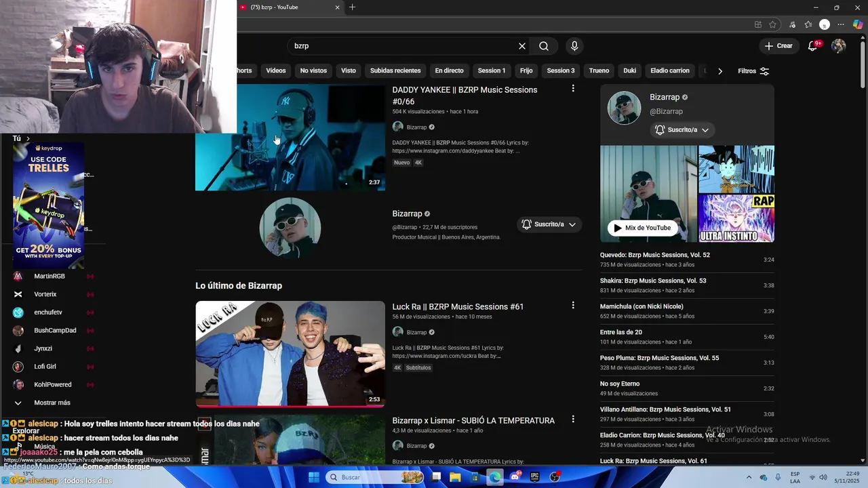Select the Trueno filter chip

click(x=599, y=70)
